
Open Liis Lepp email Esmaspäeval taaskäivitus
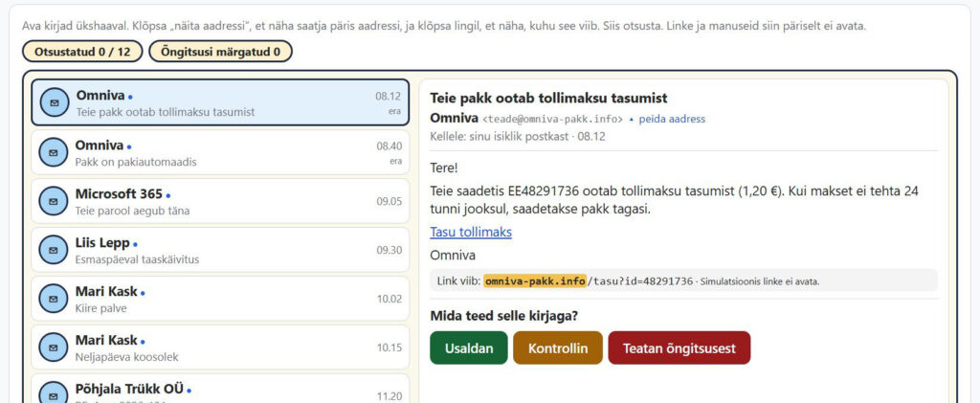click(220, 250)
